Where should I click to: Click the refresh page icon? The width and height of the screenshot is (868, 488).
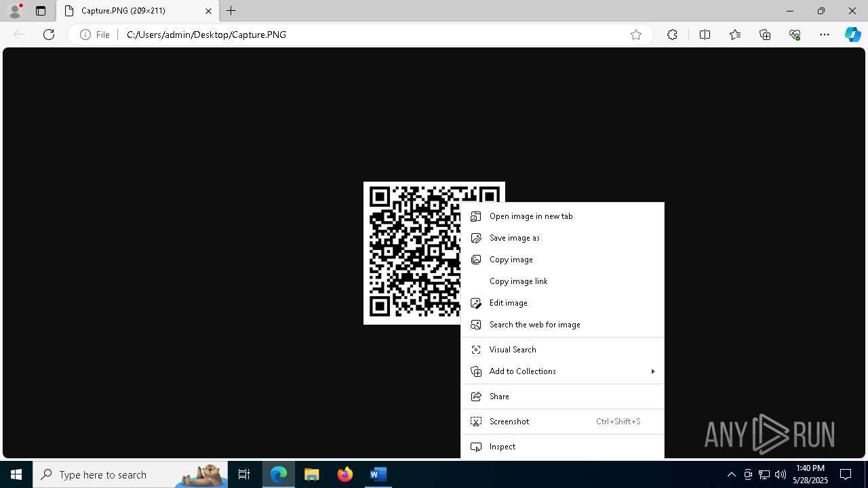click(x=49, y=35)
